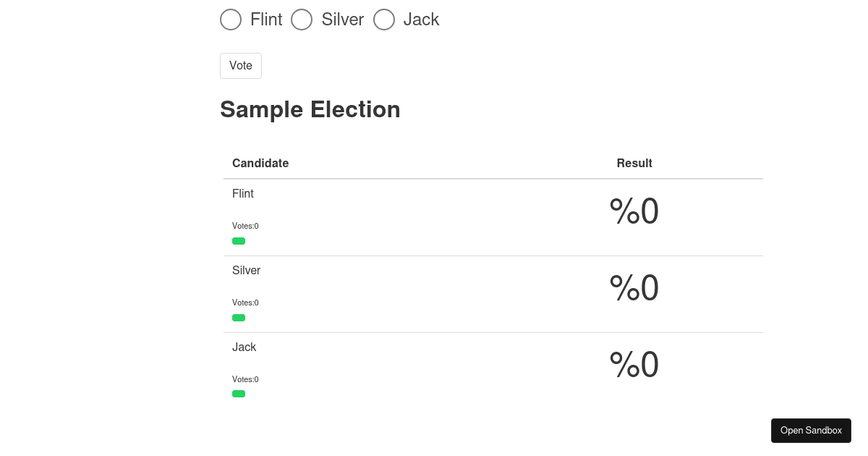Click Votes:0 text under Silver

tap(245, 303)
